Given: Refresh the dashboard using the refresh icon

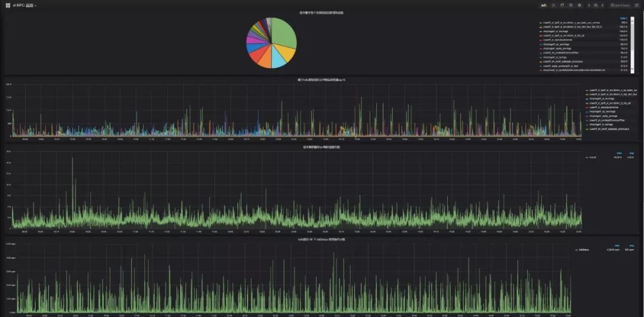Looking at the screenshot, I should click(x=637, y=5).
